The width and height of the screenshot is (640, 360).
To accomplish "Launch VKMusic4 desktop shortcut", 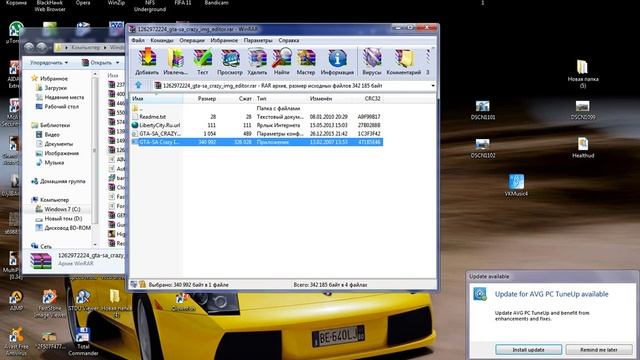I will 516,185.
